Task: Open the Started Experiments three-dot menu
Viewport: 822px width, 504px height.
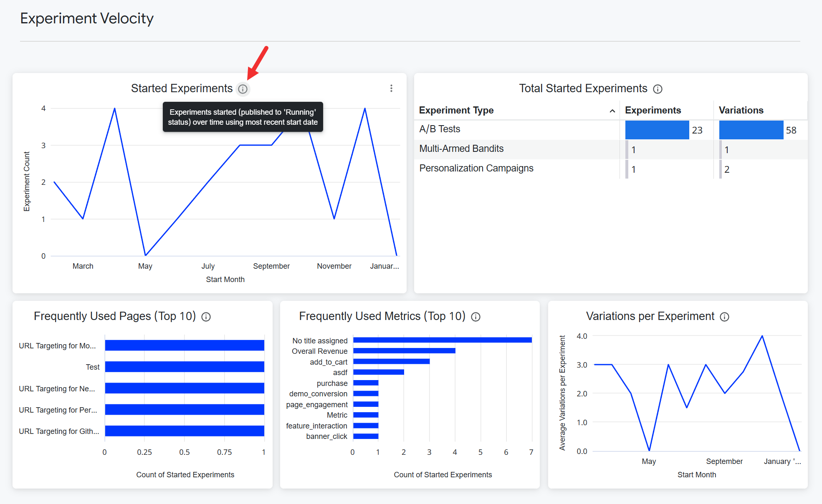Action: click(x=391, y=88)
